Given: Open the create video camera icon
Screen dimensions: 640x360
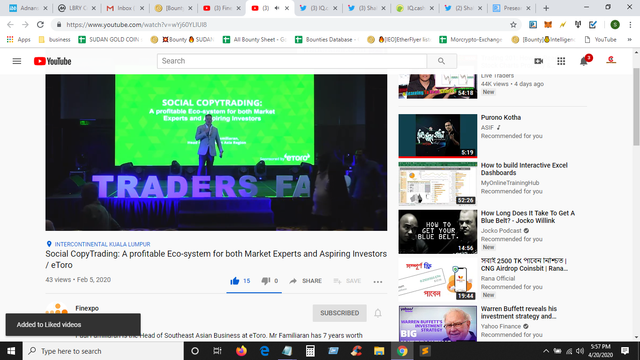Looking at the screenshot, I should 539,61.
